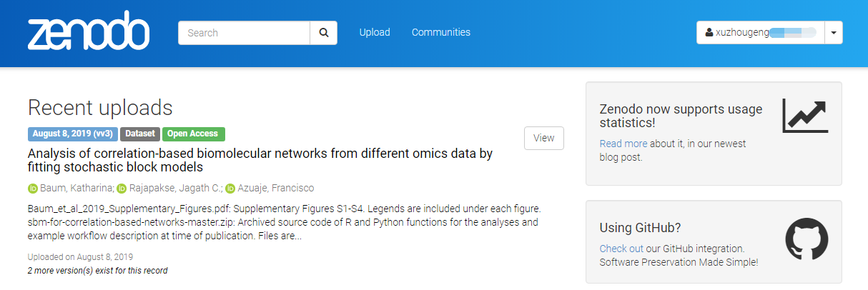
Task: Follow the Read more link
Action: point(623,144)
